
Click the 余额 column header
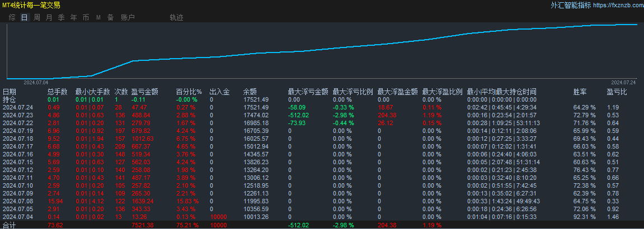(x=250, y=92)
